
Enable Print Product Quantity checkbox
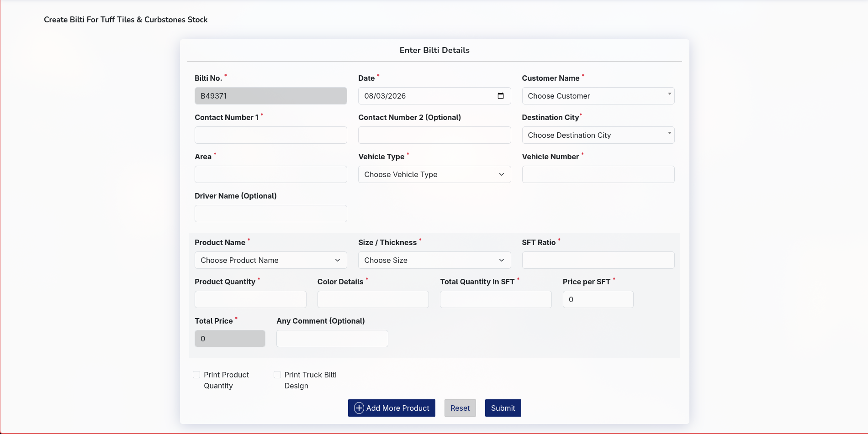click(196, 375)
